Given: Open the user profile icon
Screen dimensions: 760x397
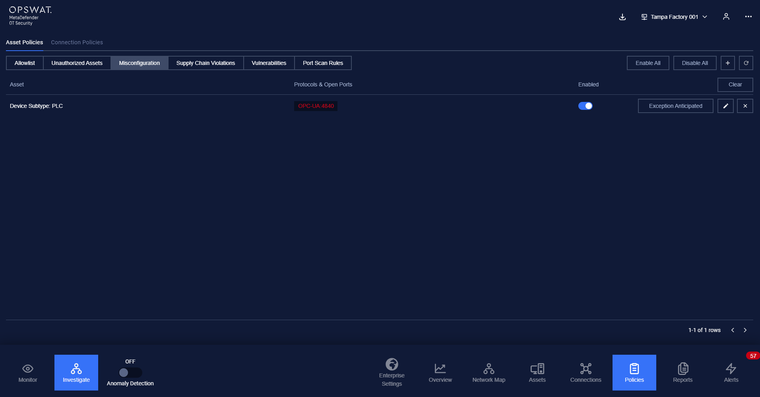Looking at the screenshot, I should 726,16.
